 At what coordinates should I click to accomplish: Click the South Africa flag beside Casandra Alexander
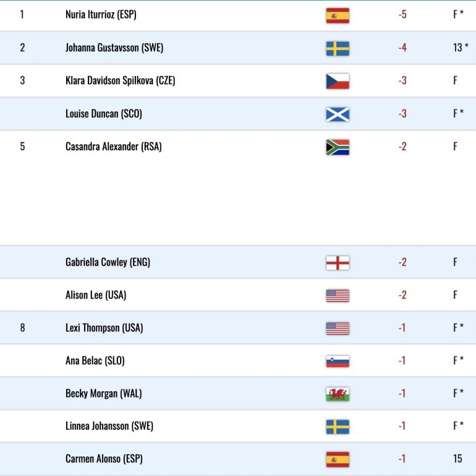(338, 147)
